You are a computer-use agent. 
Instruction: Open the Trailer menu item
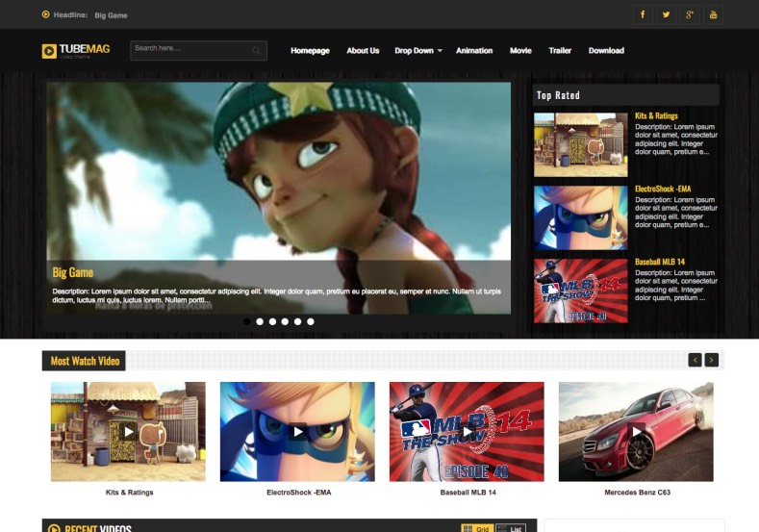[x=560, y=50]
